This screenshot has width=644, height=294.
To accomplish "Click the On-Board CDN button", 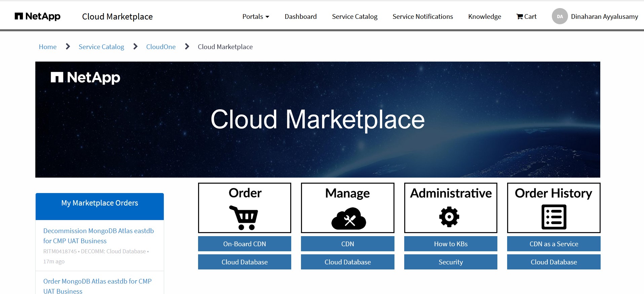I will pos(244,244).
